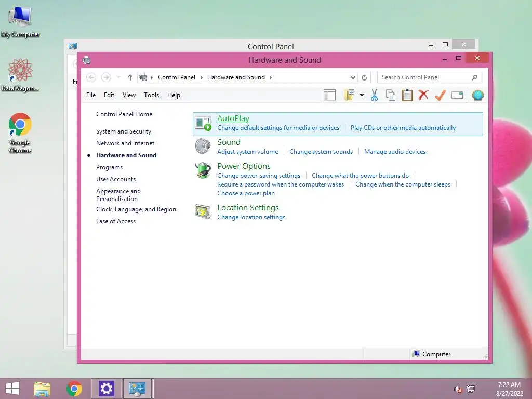Click the blue shell toolbar icon
532x399 pixels.
tap(478, 96)
